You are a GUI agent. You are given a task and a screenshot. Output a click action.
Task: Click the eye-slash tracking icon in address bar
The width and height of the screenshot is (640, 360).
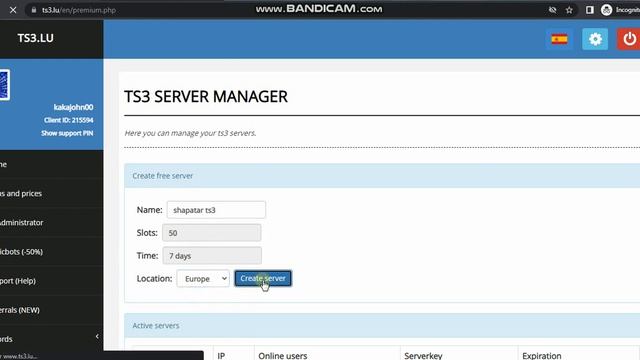point(552,10)
